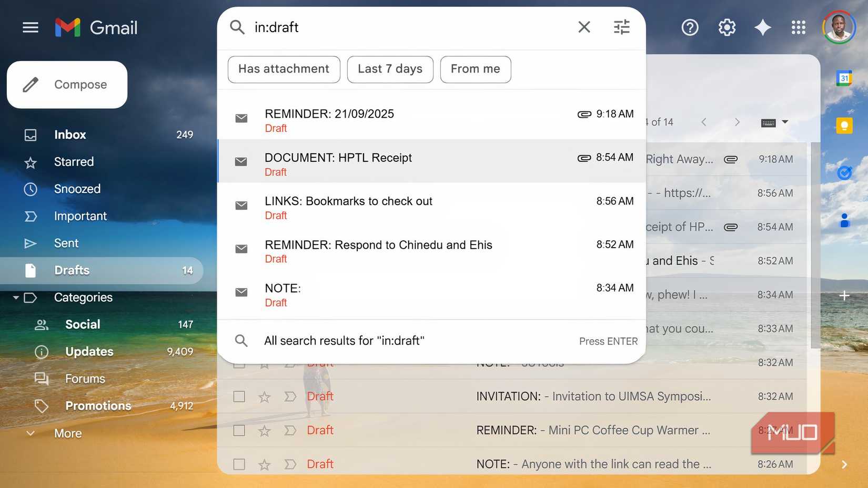Image resolution: width=868 pixels, height=488 pixels.
Task: Apply the Has attachment filter chip
Action: [284, 69]
